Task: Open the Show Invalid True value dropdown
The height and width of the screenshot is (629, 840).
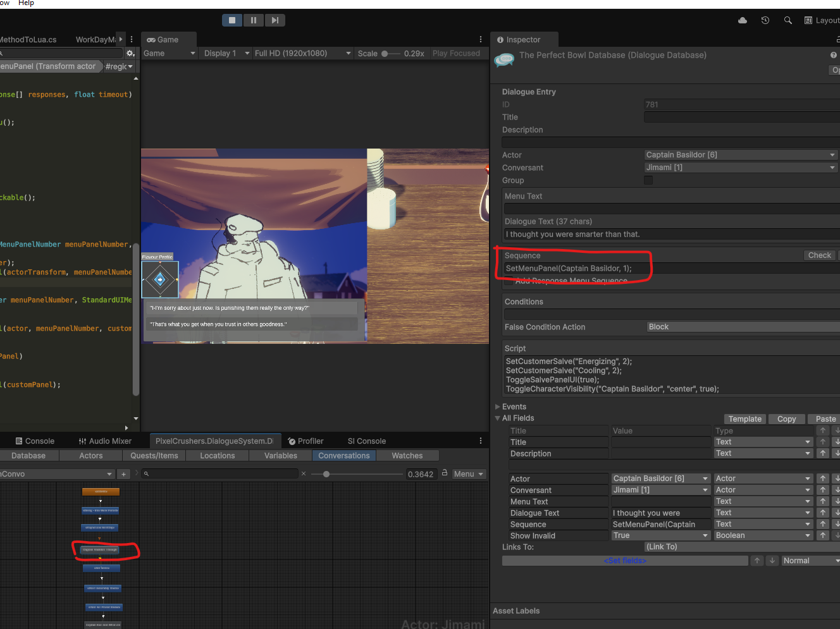Action: coord(660,535)
